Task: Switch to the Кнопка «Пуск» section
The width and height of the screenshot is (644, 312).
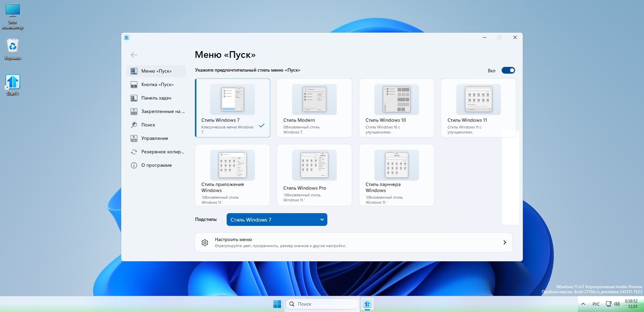Action: coord(156,84)
